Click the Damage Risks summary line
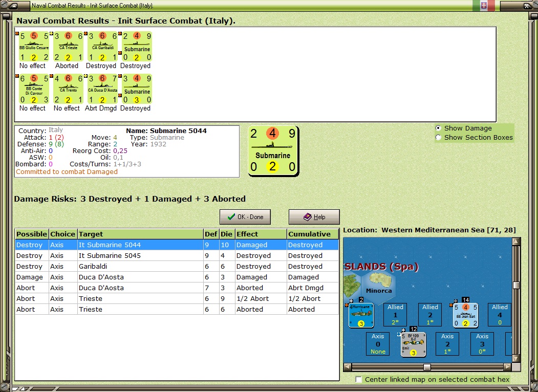This screenshot has width=538, height=392. pyautogui.click(x=130, y=199)
